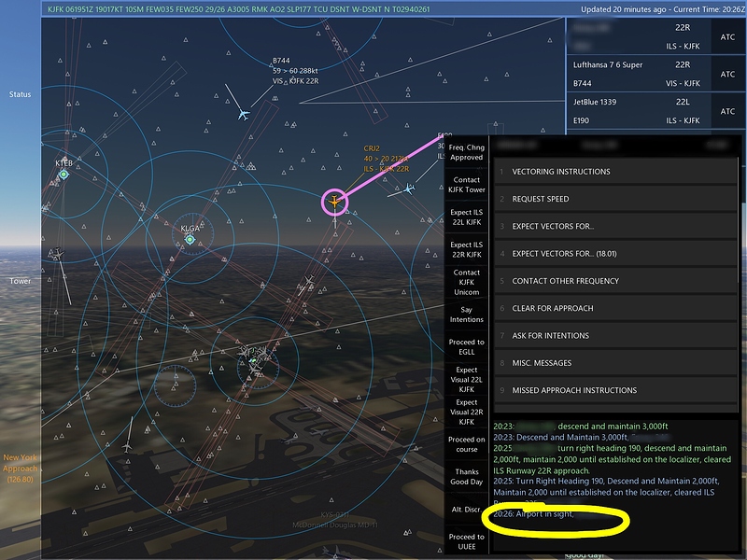Viewport: 747px width, 560px height.
Task: Send Expect ILS 22L KJFK
Action: point(466,217)
